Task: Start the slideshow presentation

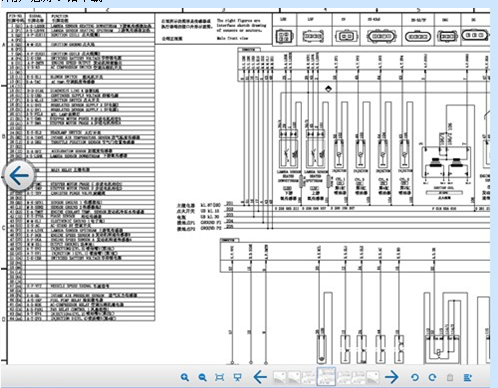Action: pyautogui.click(x=237, y=377)
